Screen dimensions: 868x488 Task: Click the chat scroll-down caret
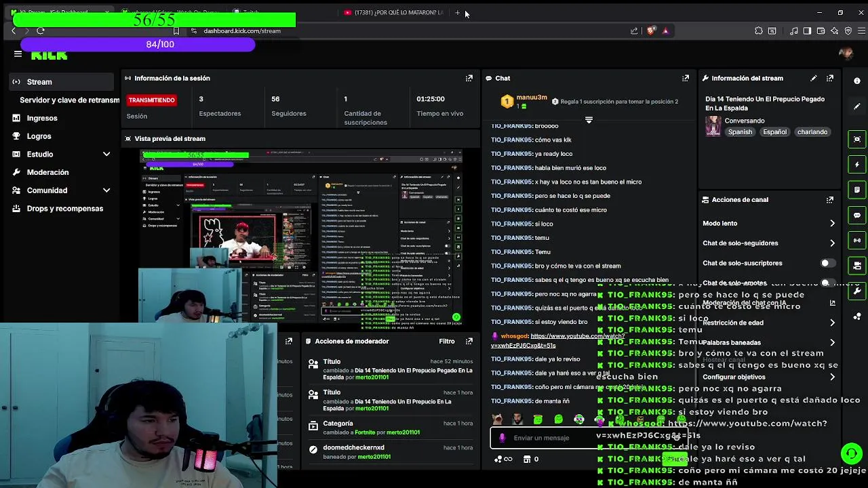pos(589,120)
